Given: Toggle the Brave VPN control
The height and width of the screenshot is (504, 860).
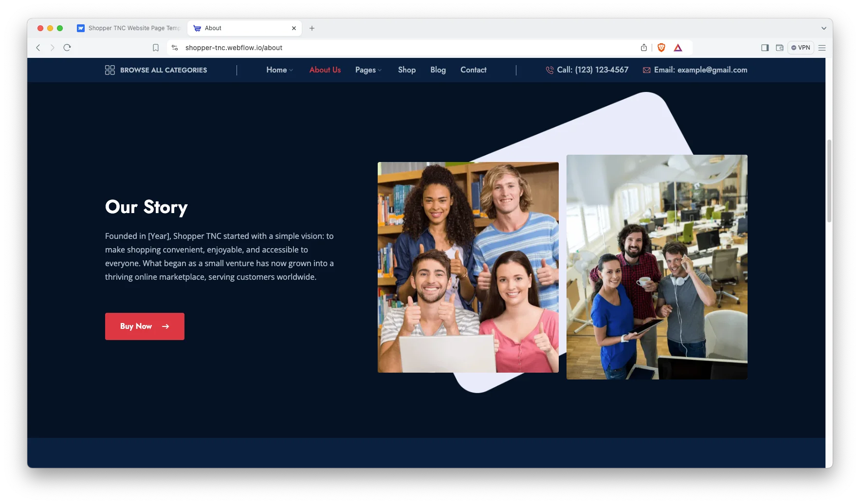Looking at the screenshot, I should 801,48.
